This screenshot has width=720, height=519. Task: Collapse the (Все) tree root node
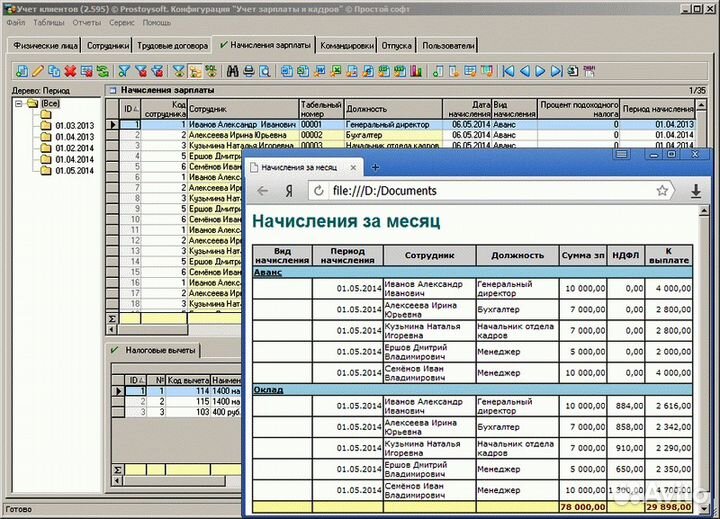19,103
